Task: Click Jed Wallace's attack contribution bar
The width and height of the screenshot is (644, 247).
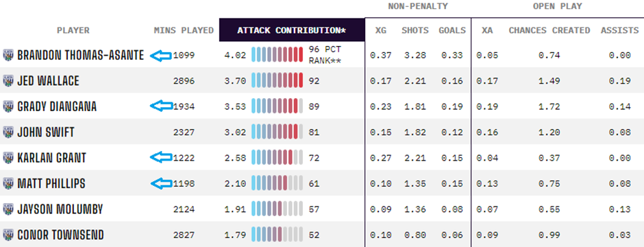Action: tap(277, 81)
